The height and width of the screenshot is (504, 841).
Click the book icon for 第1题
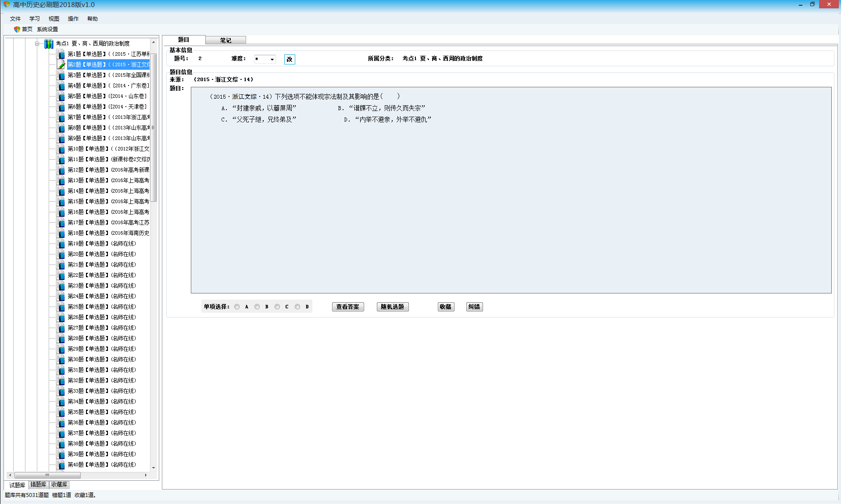coord(61,54)
